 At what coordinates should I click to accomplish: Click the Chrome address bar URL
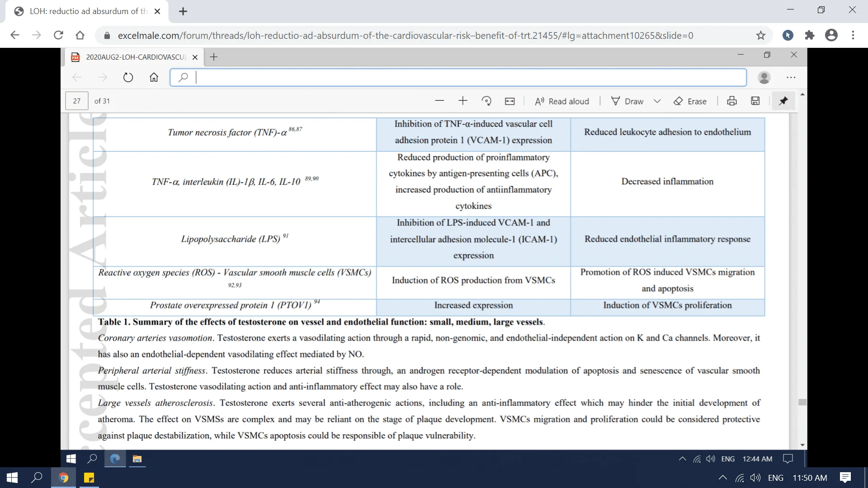coord(406,35)
